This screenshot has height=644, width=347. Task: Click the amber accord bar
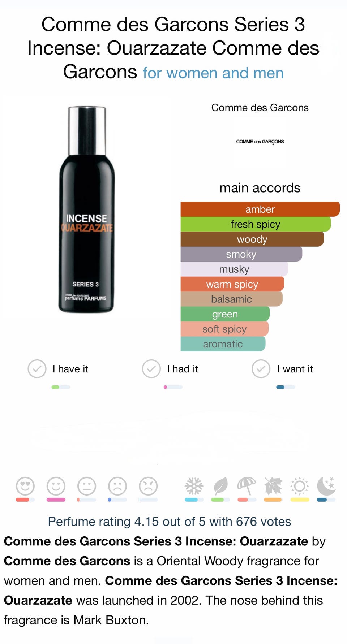point(260,209)
